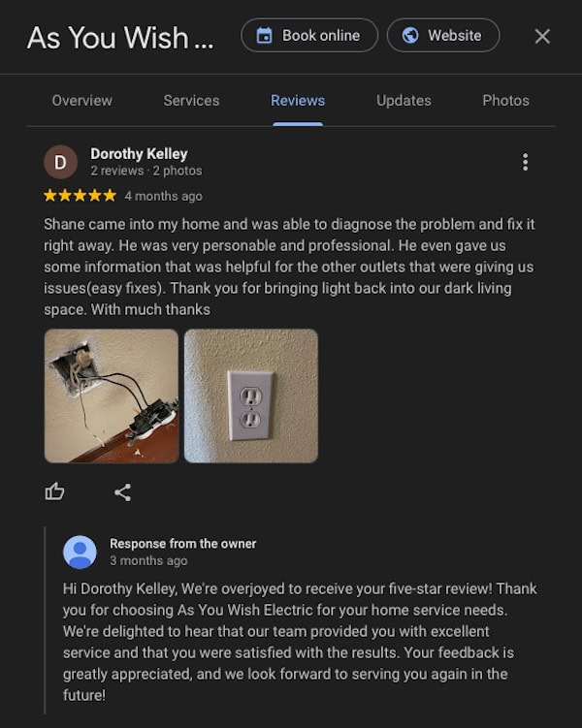Click the globe icon in Website button
This screenshot has height=728, width=582.
tap(410, 35)
